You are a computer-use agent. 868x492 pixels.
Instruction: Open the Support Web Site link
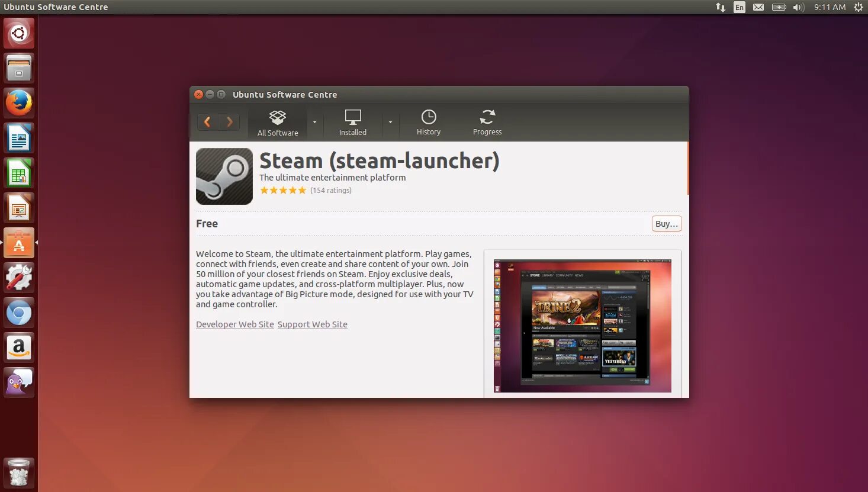[x=313, y=324]
